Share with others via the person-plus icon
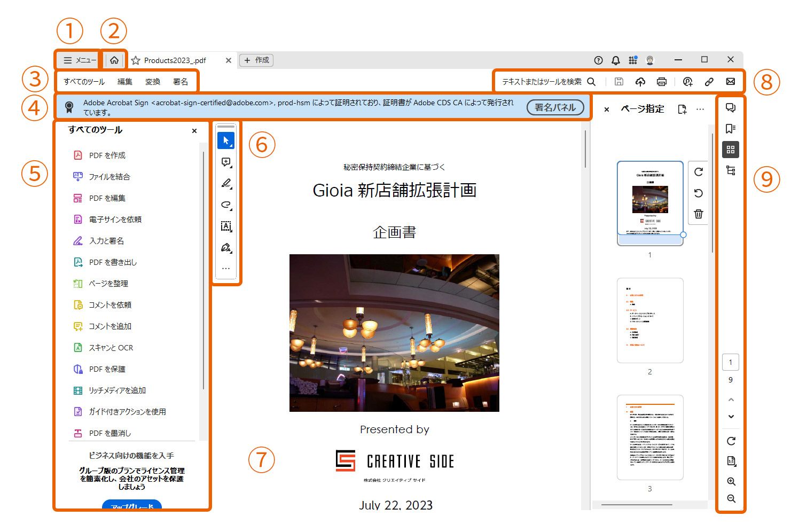Screen dimensions: 799x532 [x=688, y=82]
